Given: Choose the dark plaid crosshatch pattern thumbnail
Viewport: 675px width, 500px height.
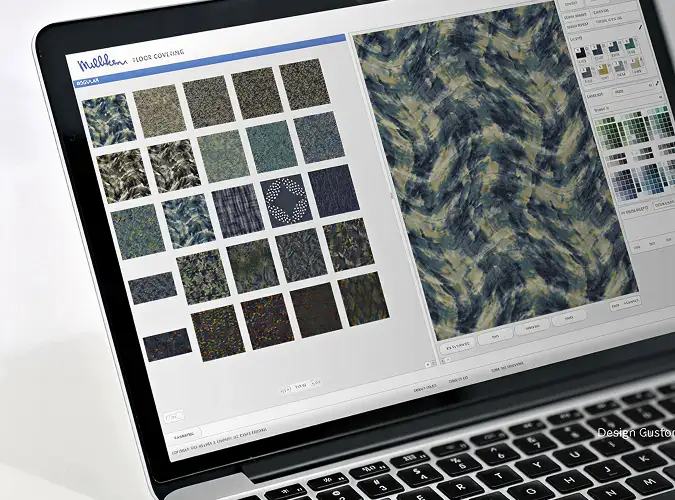Looking at the screenshot, I should (238, 210).
